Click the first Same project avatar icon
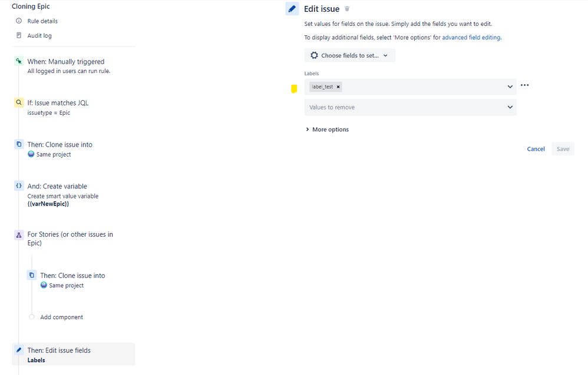The height and width of the screenshot is (375, 588). 31,154
